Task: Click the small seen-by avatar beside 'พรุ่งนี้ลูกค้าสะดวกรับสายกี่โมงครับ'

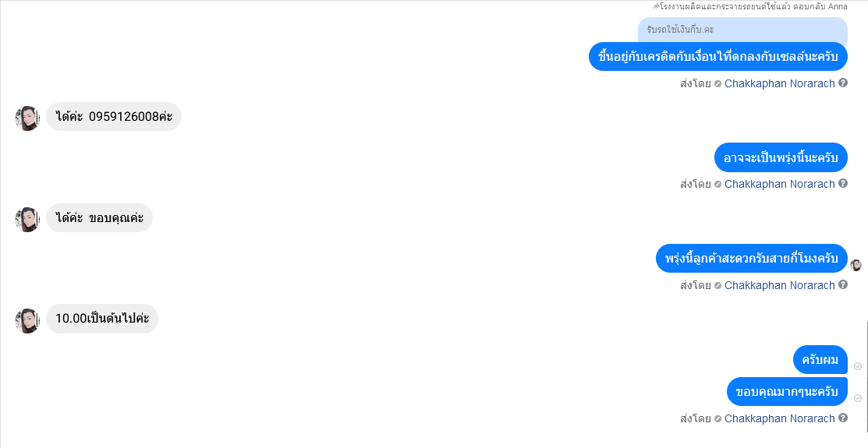Action: click(856, 265)
